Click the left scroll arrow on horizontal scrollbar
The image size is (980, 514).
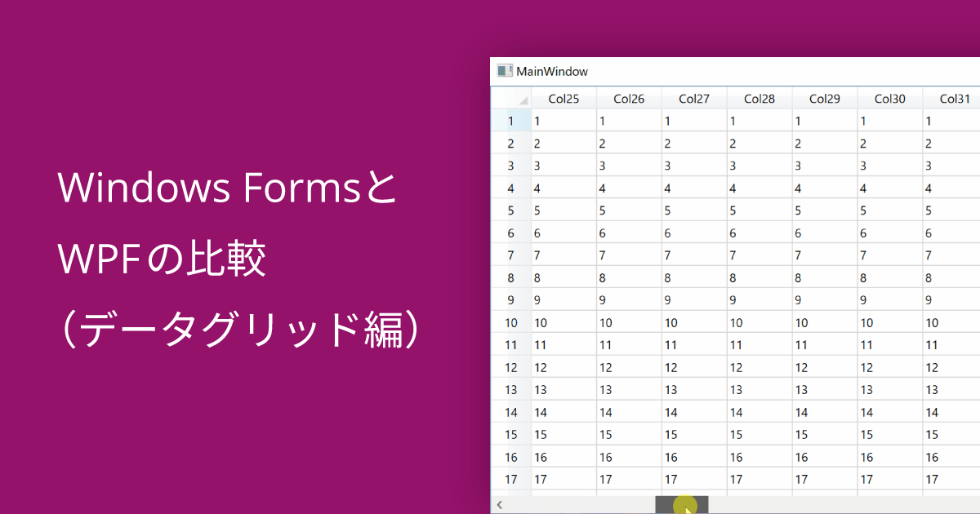[498, 504]
